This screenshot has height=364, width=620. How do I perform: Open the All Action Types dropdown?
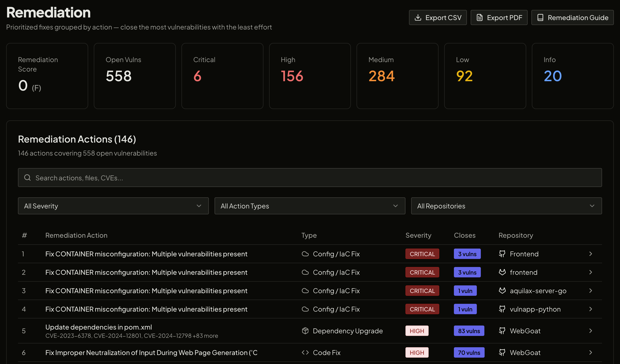(310, 206)
